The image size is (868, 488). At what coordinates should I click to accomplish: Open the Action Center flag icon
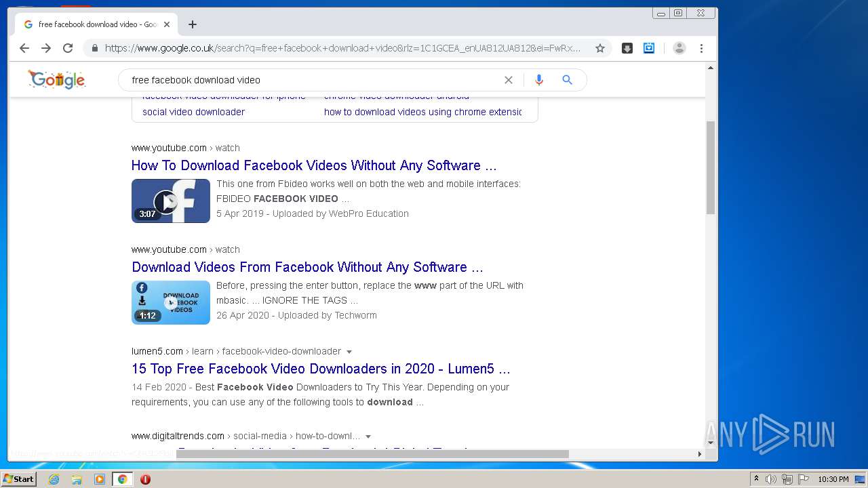point(804,479)
